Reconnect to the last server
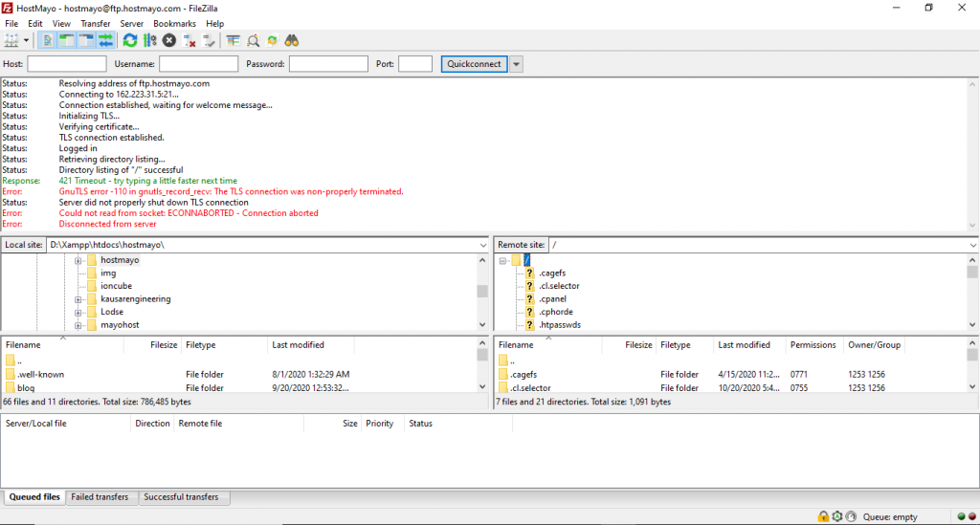Image resolution: width=980 pixels, height=525 pixels. [x=210, y=40]
